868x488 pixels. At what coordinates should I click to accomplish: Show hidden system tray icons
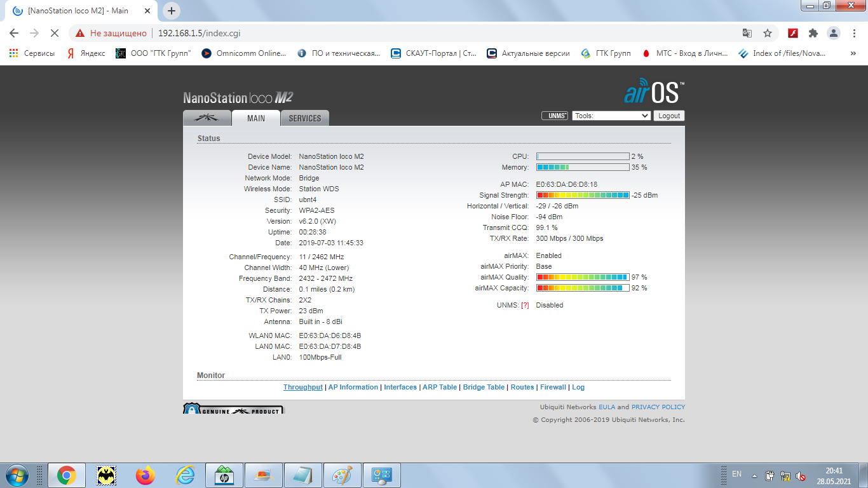[x=754, y=476]
